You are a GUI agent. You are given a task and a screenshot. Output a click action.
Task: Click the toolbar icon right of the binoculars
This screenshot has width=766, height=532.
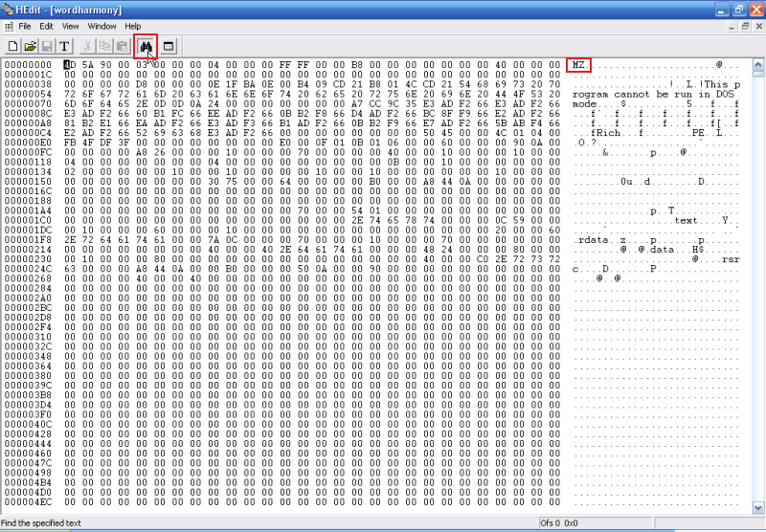pyautogui.click(x=169, y=46)
